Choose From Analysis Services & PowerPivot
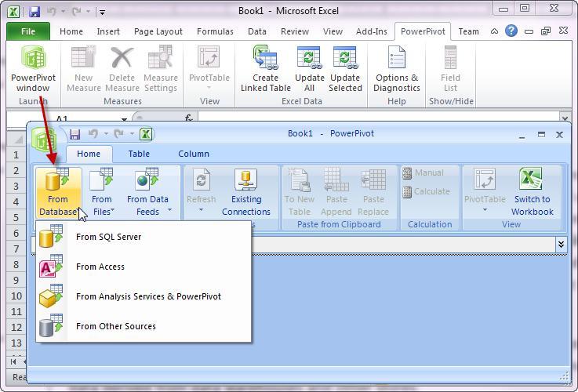The height and width of the screenshot is (392, 578). (144, 296)
